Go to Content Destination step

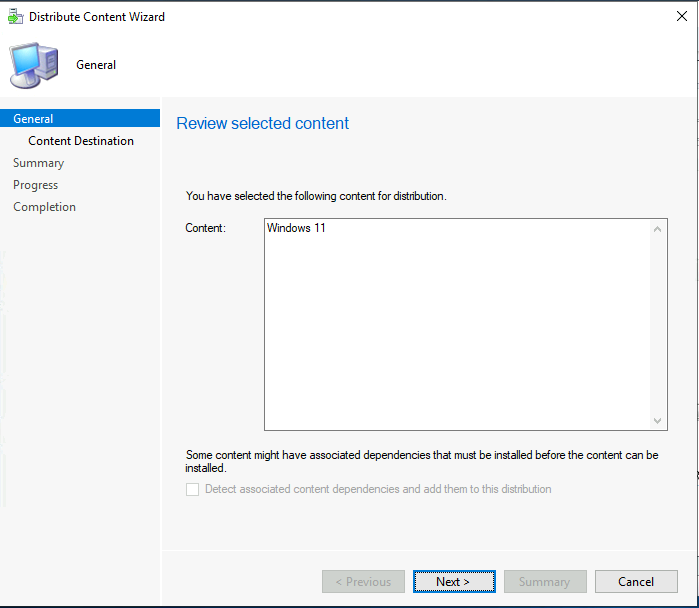[x=81, y=141]
